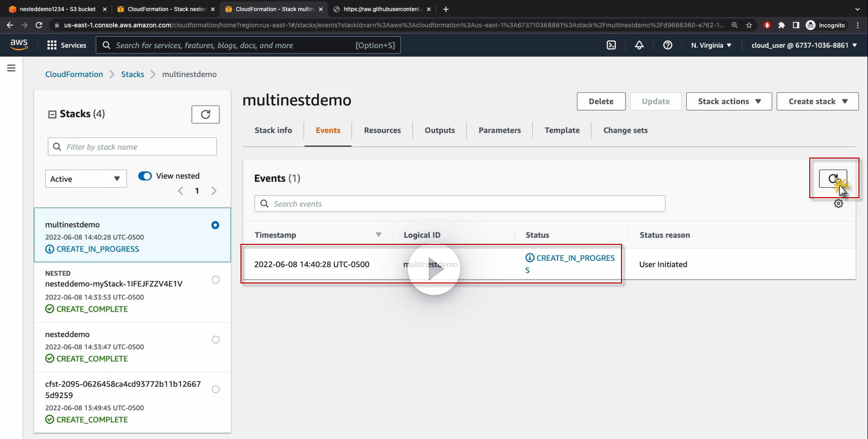The image size is (868, 439).
Task: Click the red extension icon in toolbar
Action: click(767, 25)
